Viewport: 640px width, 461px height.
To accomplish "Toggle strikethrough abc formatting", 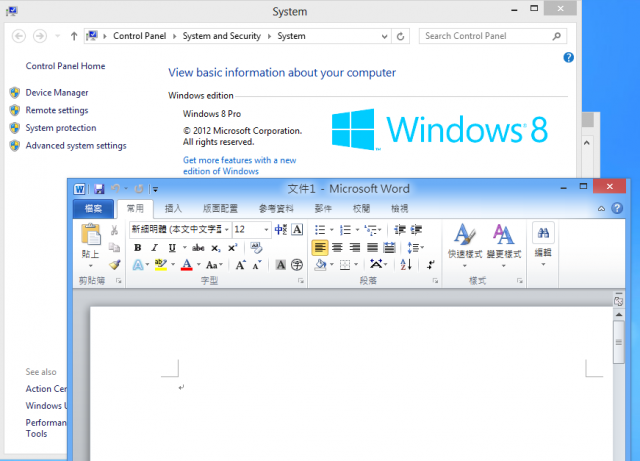I will (198, 248).
